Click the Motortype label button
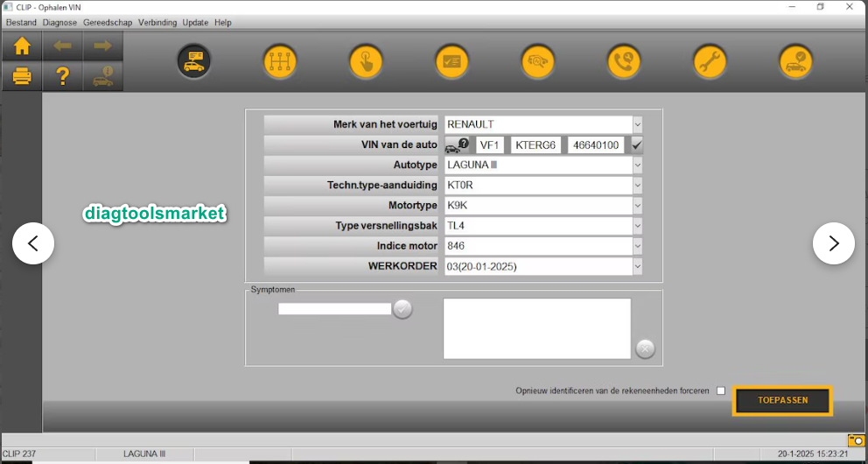 (x=352, y=206)
